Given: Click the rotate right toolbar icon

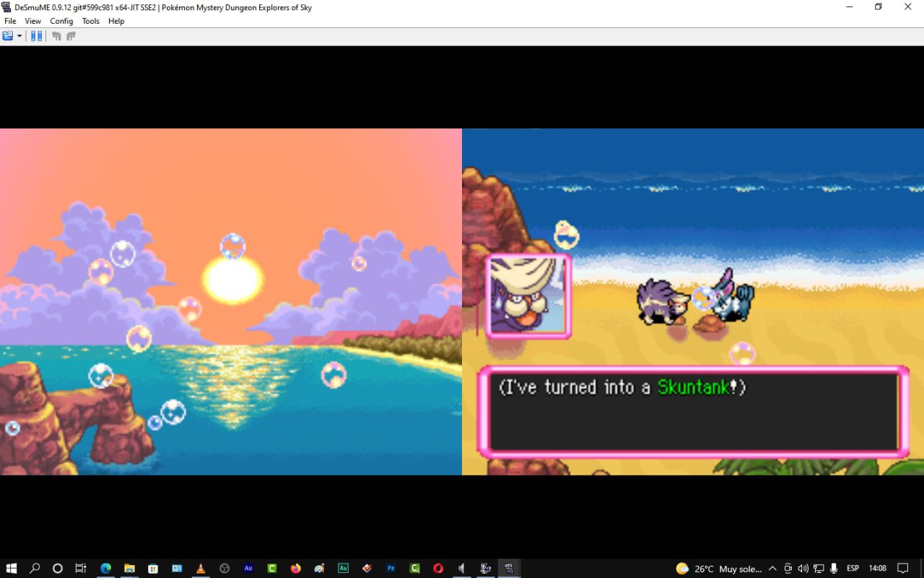Looking at the screenshot, I should 71,36.
